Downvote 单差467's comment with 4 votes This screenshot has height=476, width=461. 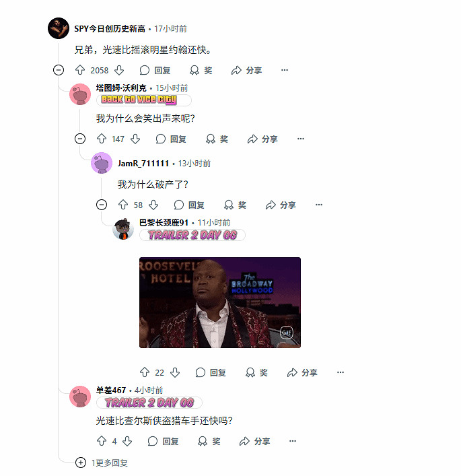[x=127, y=441]
